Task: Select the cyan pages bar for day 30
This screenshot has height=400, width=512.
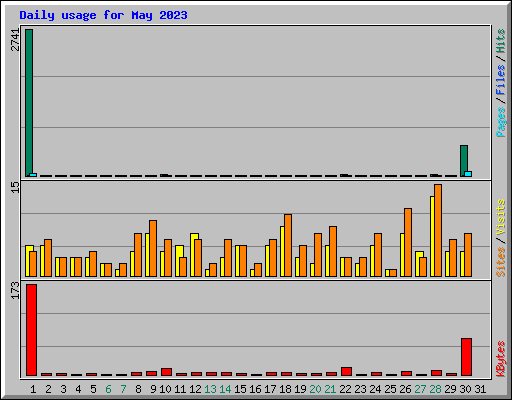Action: point(468,174)
